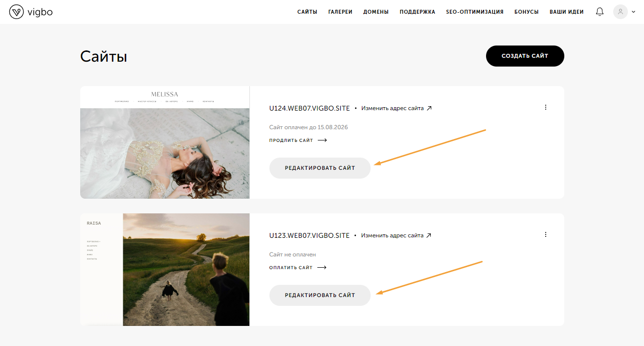Open the Домены section
This screenshot has height=346, width=644.
(376, 12)
